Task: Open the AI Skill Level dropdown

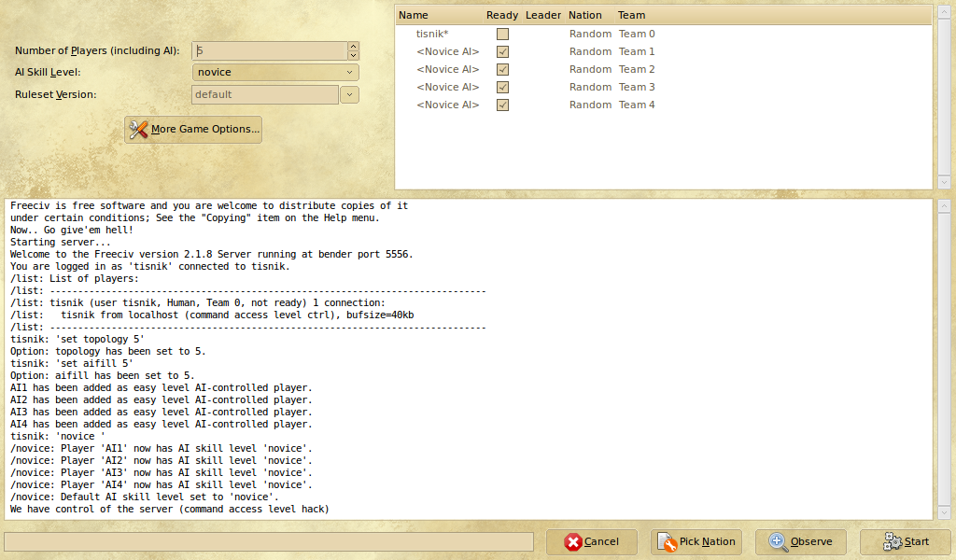Action: coord(275,72)
